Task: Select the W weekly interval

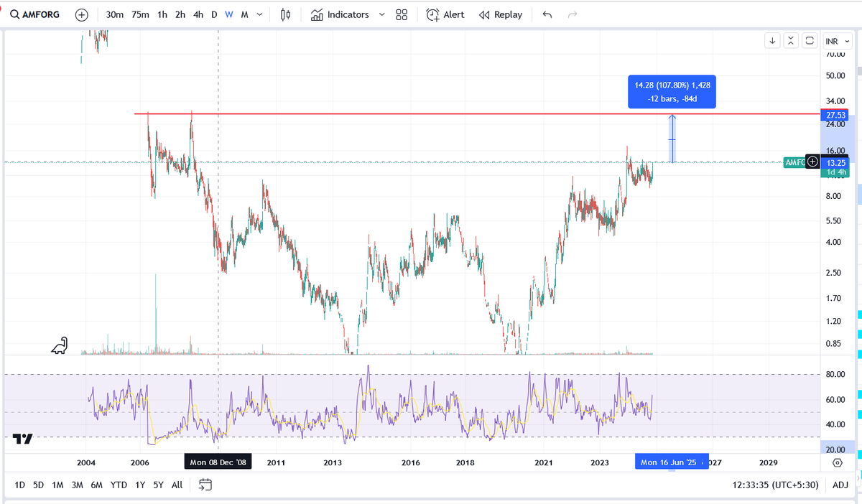Action: [x=228, y=14]
